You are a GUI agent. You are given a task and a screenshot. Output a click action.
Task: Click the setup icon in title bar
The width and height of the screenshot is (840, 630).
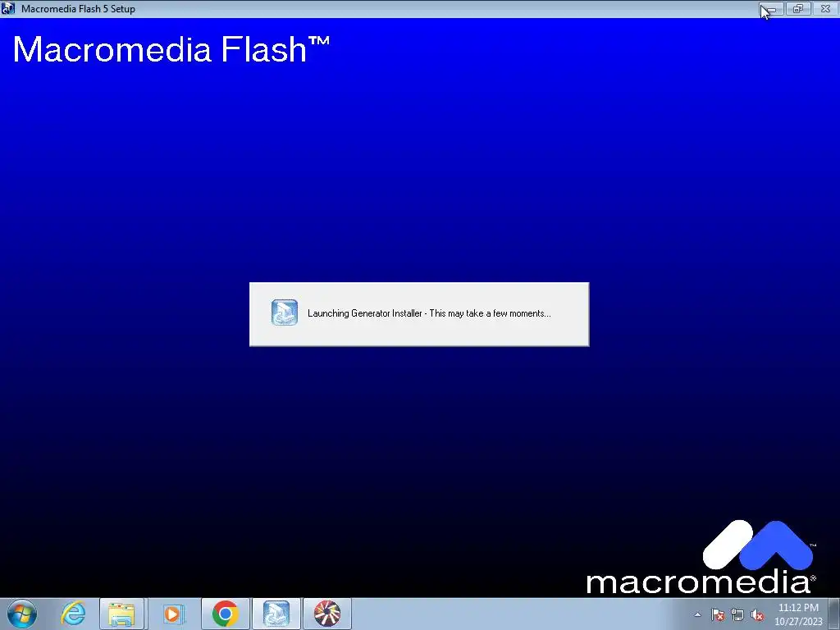point(8,8)
